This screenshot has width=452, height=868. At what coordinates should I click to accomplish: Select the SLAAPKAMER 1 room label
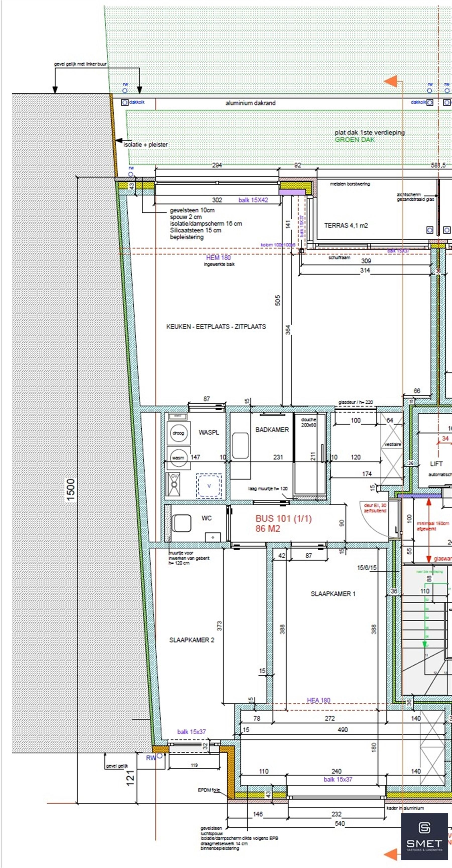333,594
